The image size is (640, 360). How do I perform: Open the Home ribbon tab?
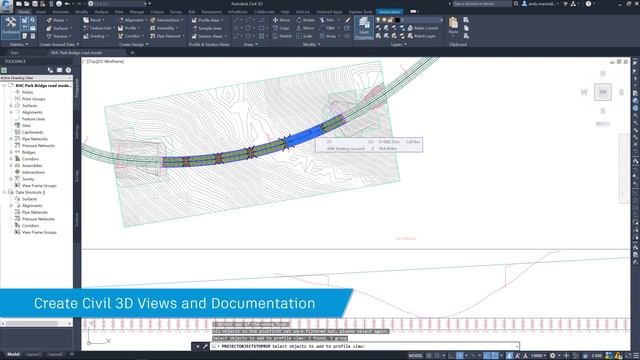(24, 12)
